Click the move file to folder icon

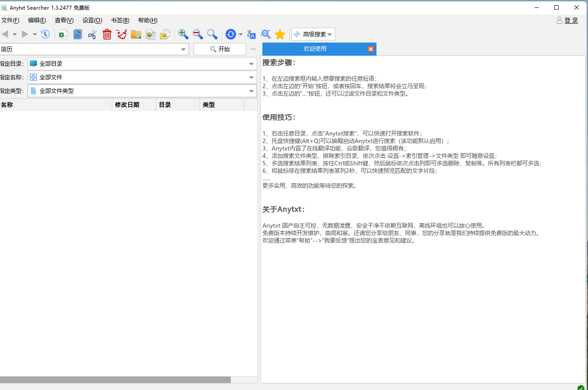(165, 34)
